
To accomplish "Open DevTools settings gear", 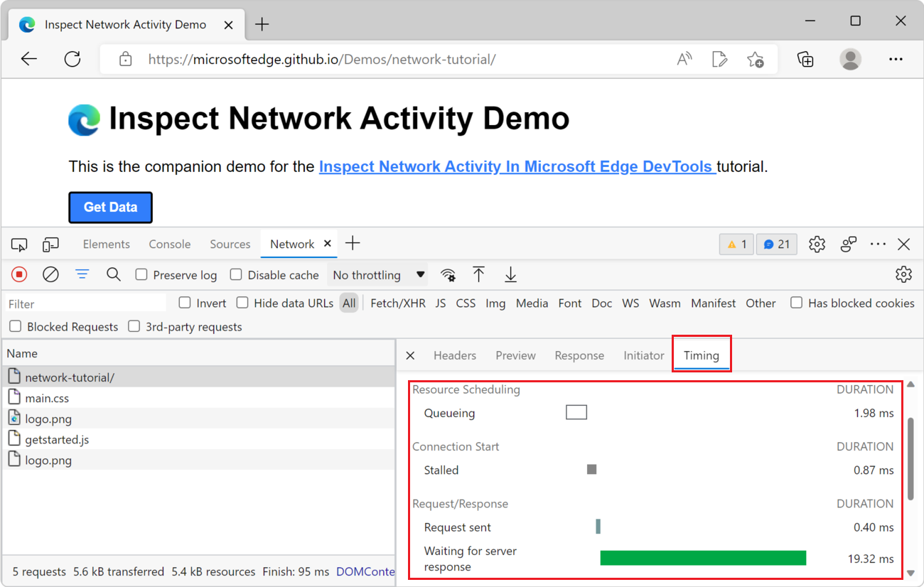I will 817,244.
